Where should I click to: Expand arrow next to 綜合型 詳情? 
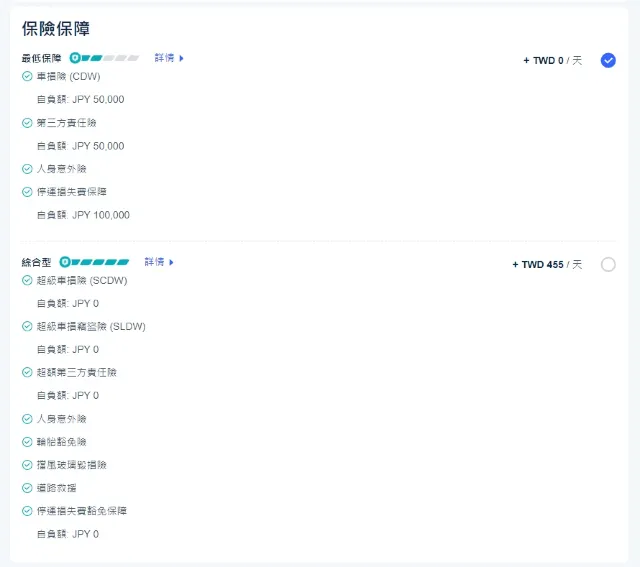[172, 262]
